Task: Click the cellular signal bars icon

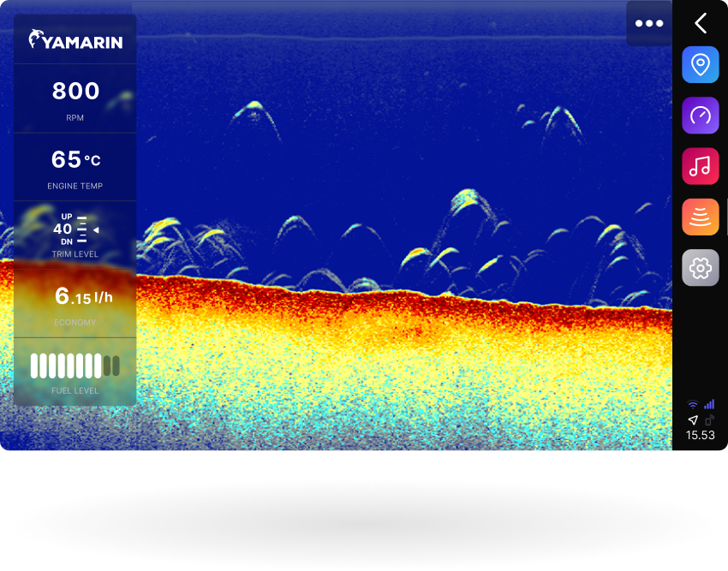Action: click(x=709, y=404)
